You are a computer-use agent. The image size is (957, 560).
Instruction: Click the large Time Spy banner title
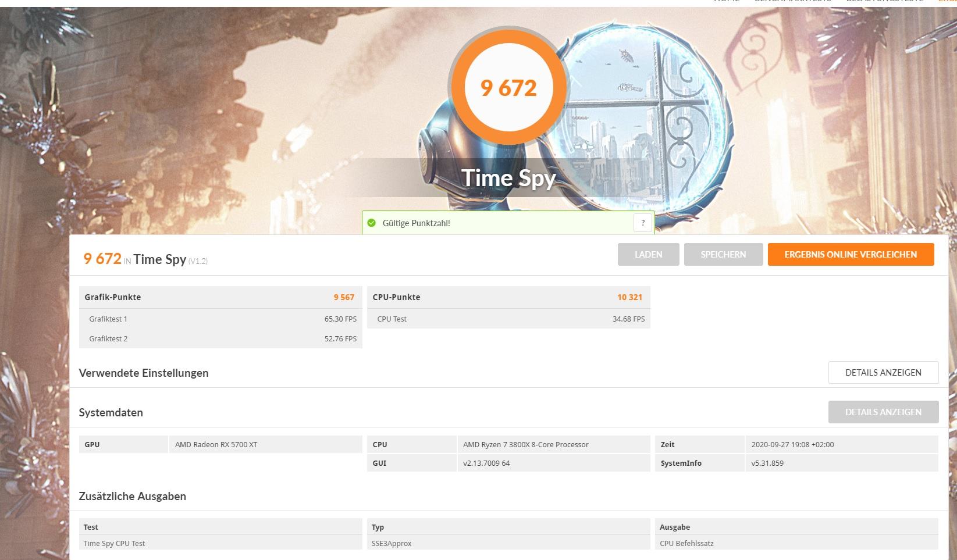click(x=508, y=178)
